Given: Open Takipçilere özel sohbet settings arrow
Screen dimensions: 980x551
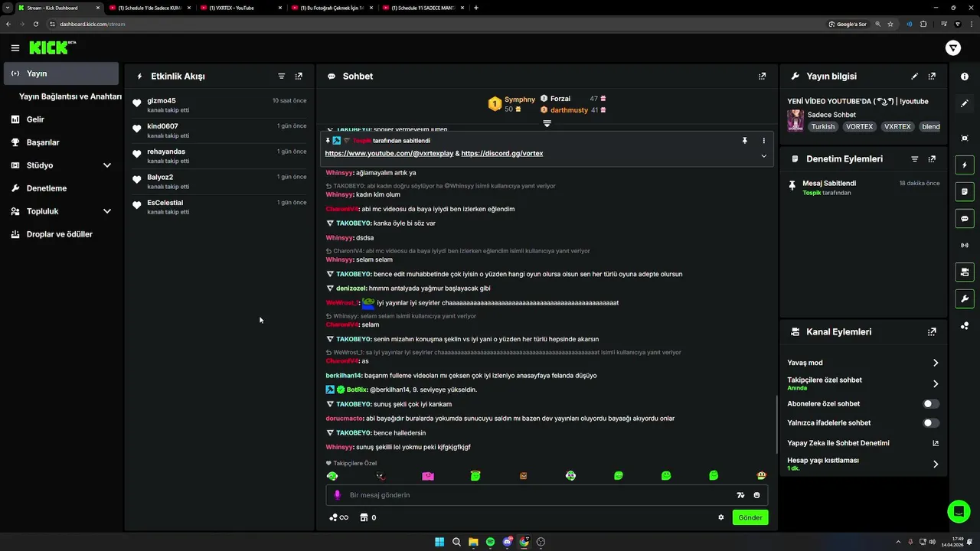Looking at the screenshot, I should tap(936, 384).
